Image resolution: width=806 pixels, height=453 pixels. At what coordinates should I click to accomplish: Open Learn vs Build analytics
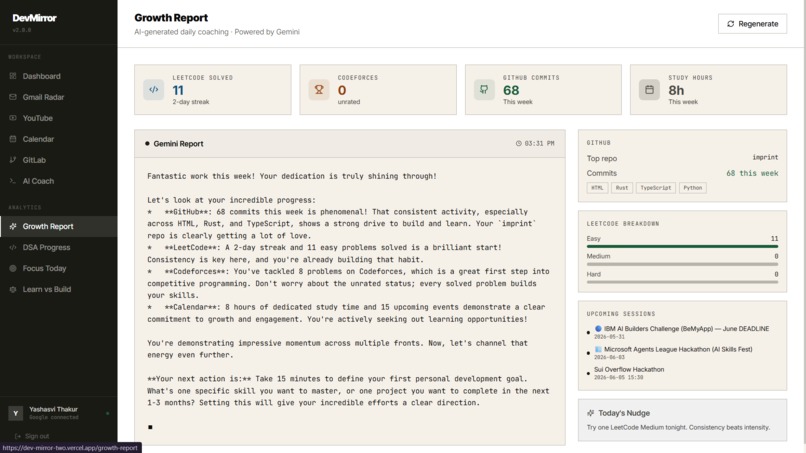59,289
